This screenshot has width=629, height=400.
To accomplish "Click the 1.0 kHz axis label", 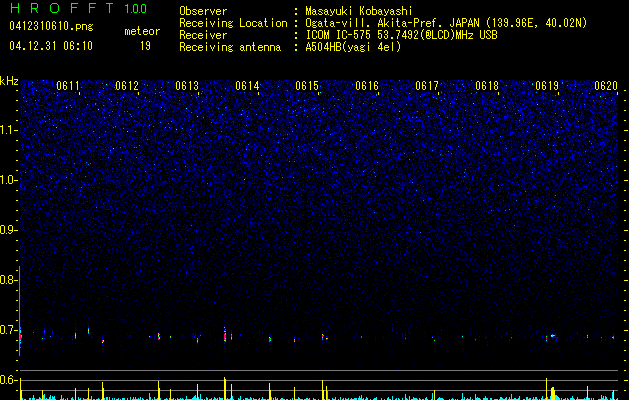I will tap(8, 180).
